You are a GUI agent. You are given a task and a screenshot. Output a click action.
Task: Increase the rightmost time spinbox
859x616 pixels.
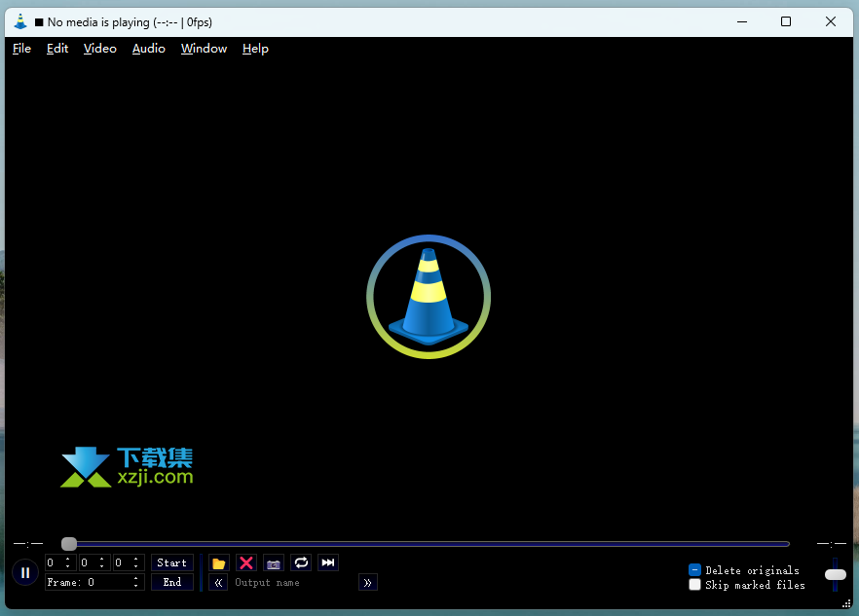tap(136, 559)
